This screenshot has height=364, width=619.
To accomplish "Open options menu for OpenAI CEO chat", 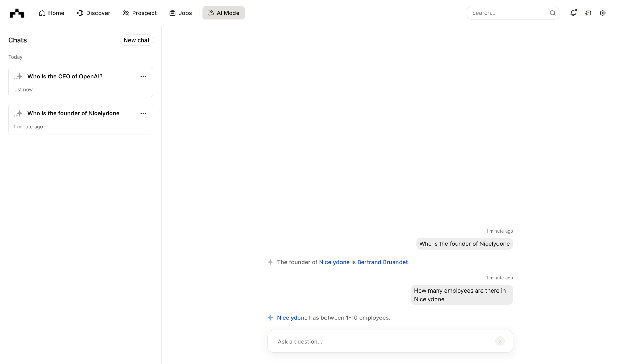I will pos(143,77).
